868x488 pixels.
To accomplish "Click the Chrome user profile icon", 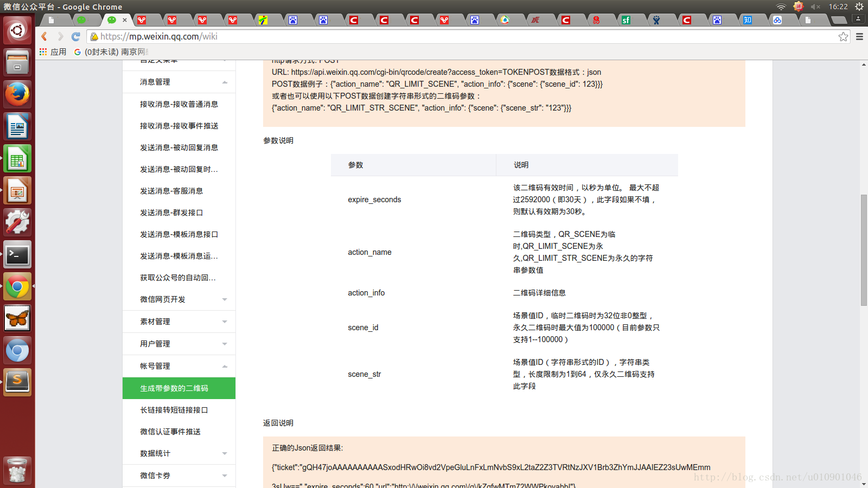I will [858, 18].
